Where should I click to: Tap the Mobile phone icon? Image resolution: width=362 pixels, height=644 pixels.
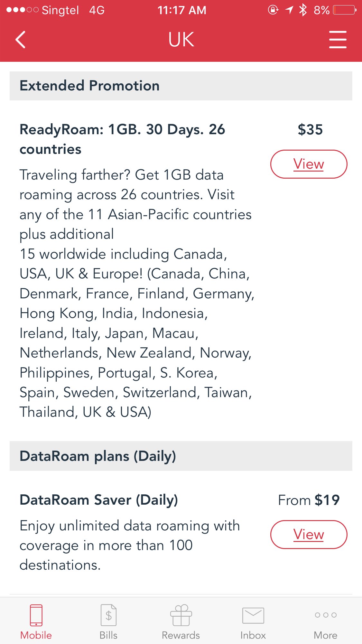[36, 615]
